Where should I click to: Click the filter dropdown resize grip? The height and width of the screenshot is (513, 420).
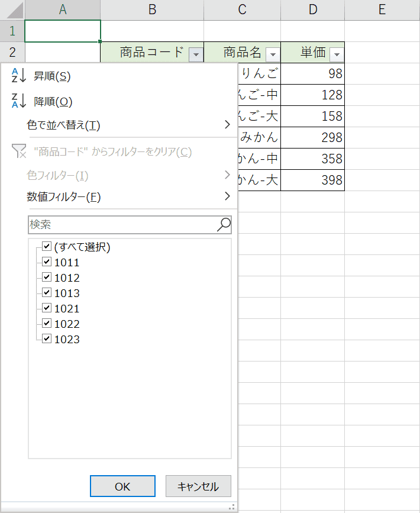click(x=231, y=506)
